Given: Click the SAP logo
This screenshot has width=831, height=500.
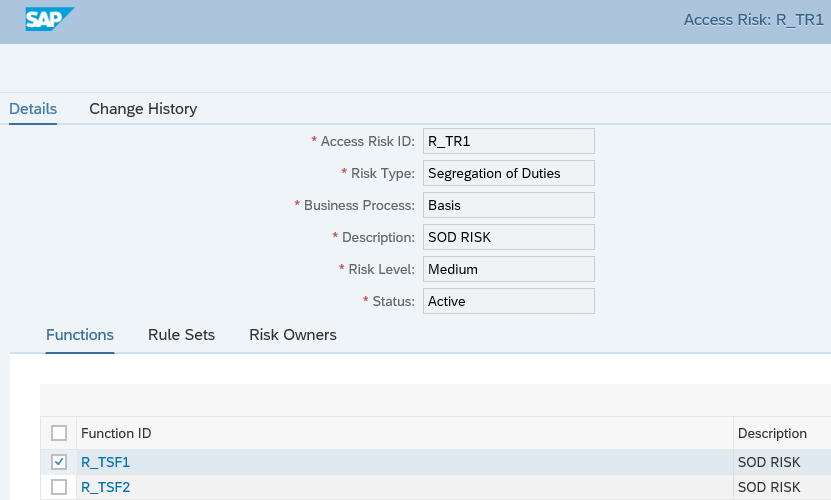Looking at the screenshot, I should click(x=49, y=19).
